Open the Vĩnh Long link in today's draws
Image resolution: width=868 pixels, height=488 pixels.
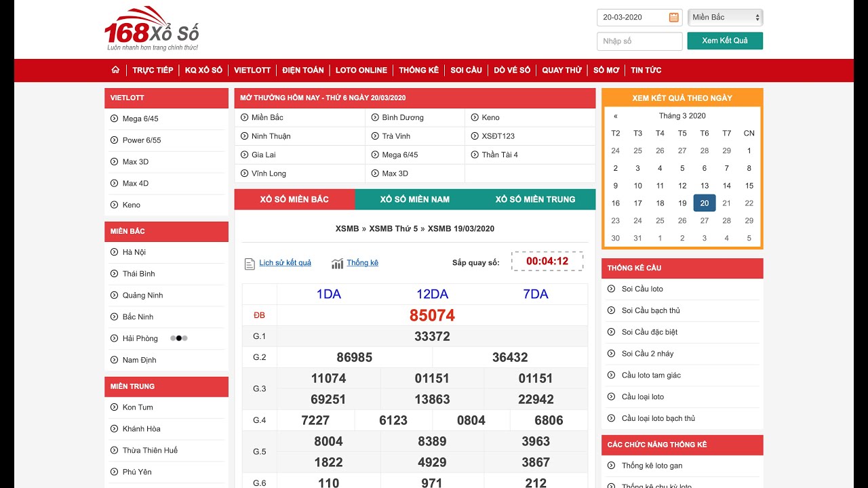click(x=269, y=174)
